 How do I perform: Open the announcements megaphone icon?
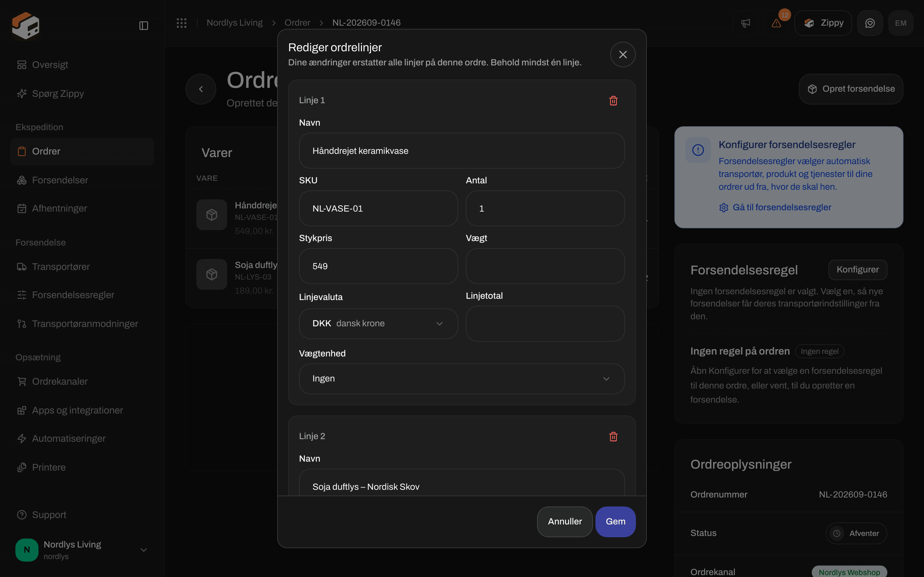click(745, 23)
